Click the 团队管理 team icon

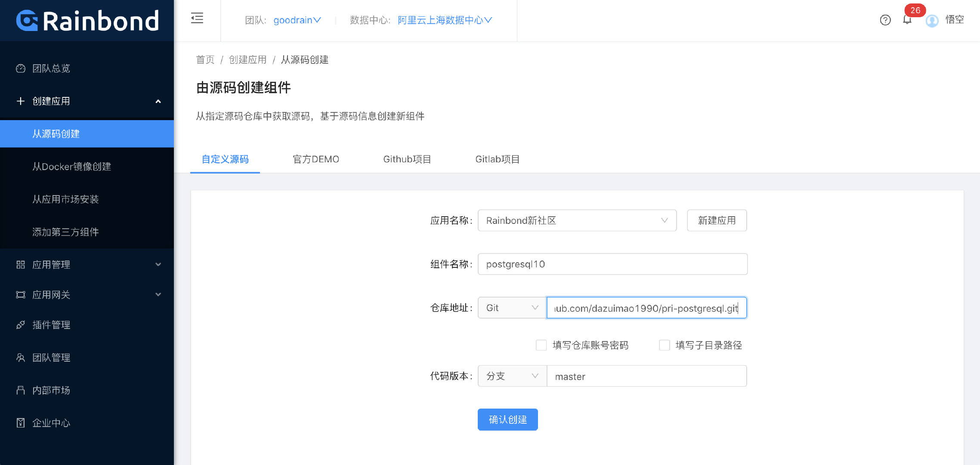(x=21, y=358)
